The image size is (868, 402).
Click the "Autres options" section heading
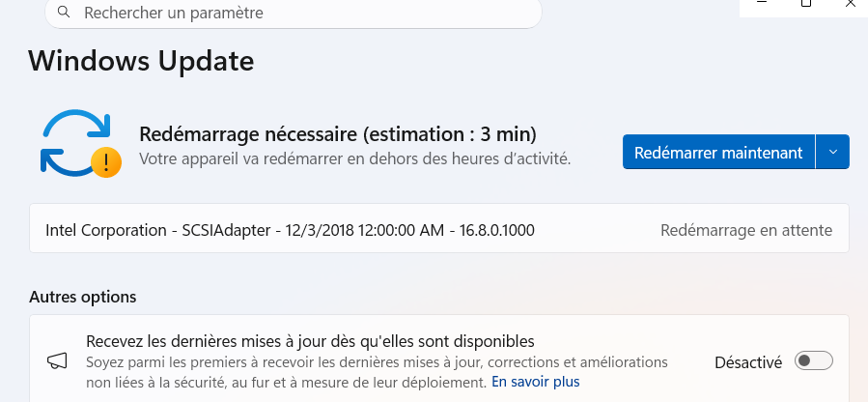tap(83, 296)
